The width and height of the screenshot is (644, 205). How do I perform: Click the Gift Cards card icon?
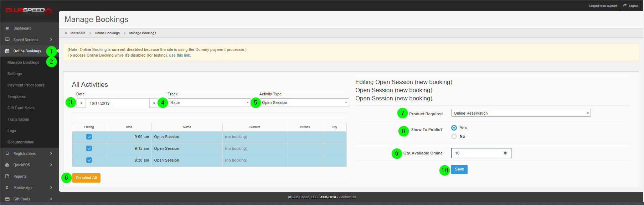click(7, 199)
